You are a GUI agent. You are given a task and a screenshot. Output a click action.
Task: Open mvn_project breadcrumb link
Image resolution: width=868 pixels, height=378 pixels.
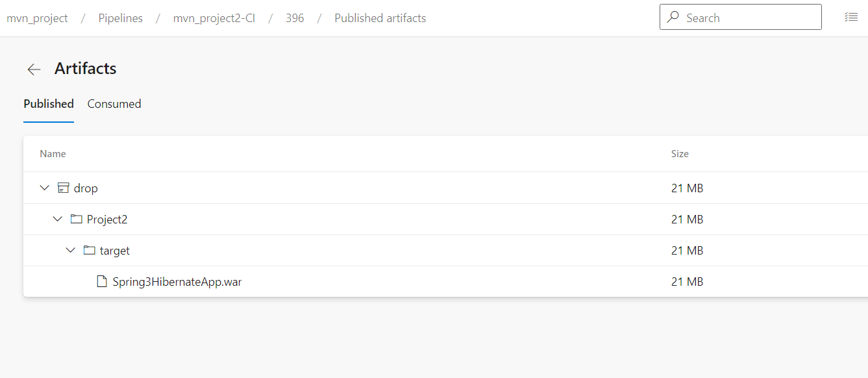[x=37, y=18]
